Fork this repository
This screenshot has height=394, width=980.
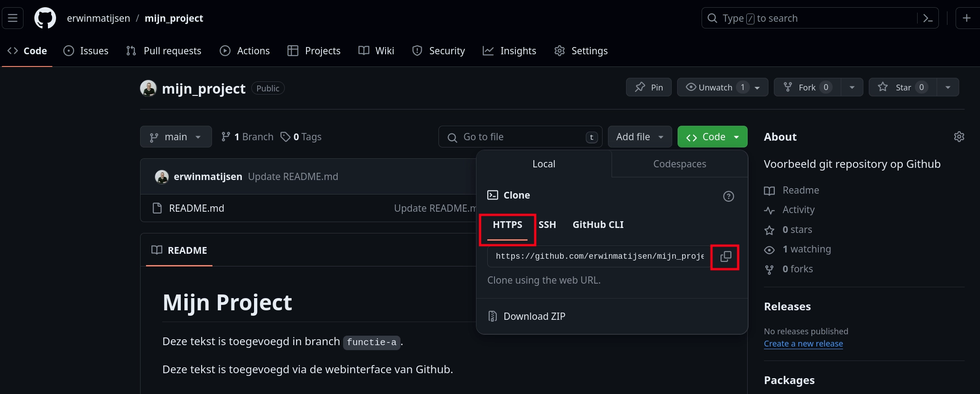click(x=807, y=87)
